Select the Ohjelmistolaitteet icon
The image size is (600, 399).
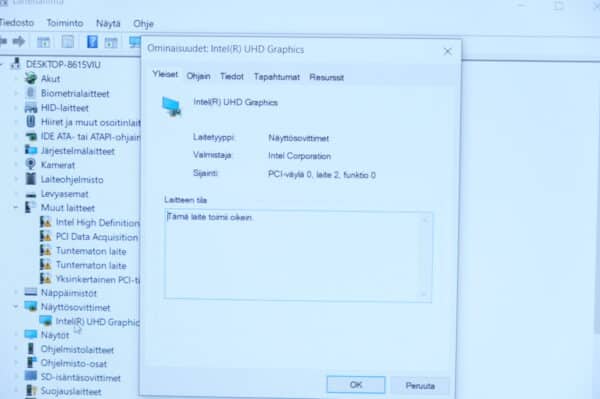click(31, 349)
